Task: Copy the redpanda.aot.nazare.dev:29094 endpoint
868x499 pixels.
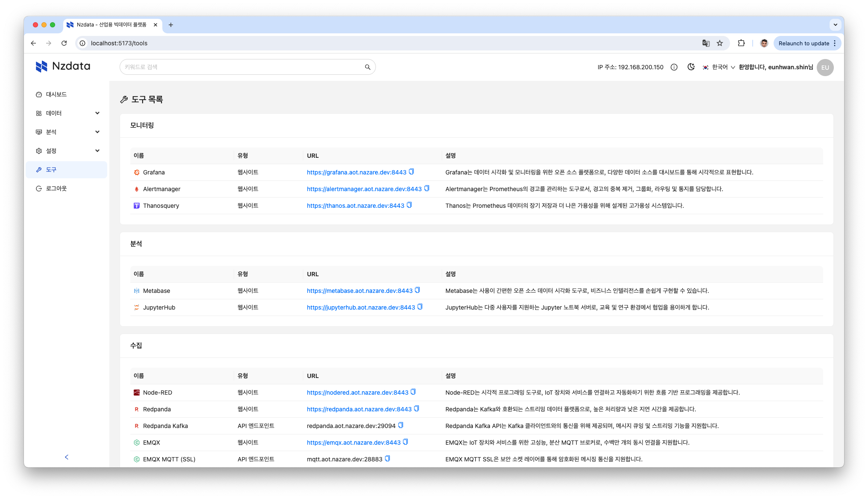Action: (x=401, y=425)
